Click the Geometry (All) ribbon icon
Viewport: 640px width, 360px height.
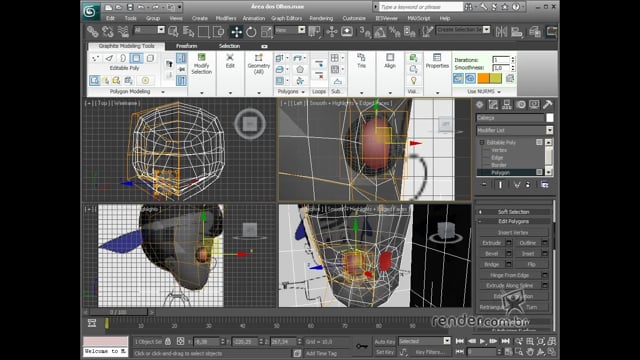click(259, 64)
